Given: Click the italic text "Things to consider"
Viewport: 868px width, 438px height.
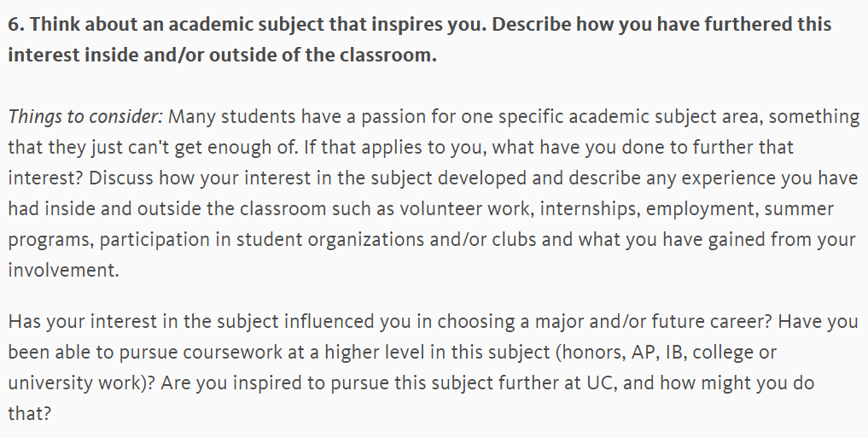Looking at the screenshot, I should [83, 117].
